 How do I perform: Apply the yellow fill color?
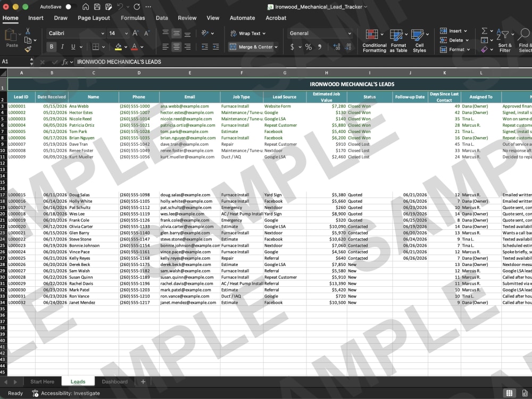[x=118, y=47]
